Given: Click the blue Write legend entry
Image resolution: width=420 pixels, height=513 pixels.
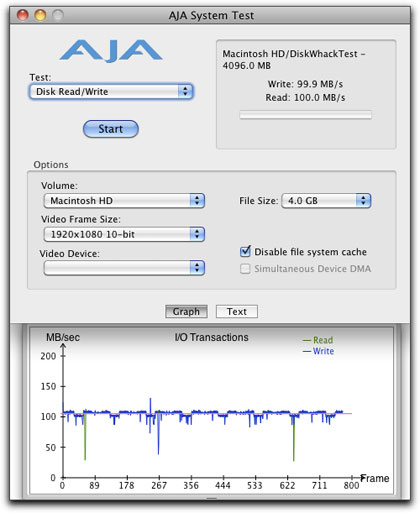Looking at the screenshot, I should [x=318, y=351].
